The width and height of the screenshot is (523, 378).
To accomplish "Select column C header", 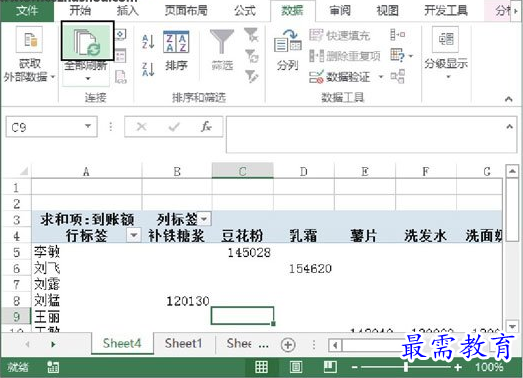I will point(242,171).
